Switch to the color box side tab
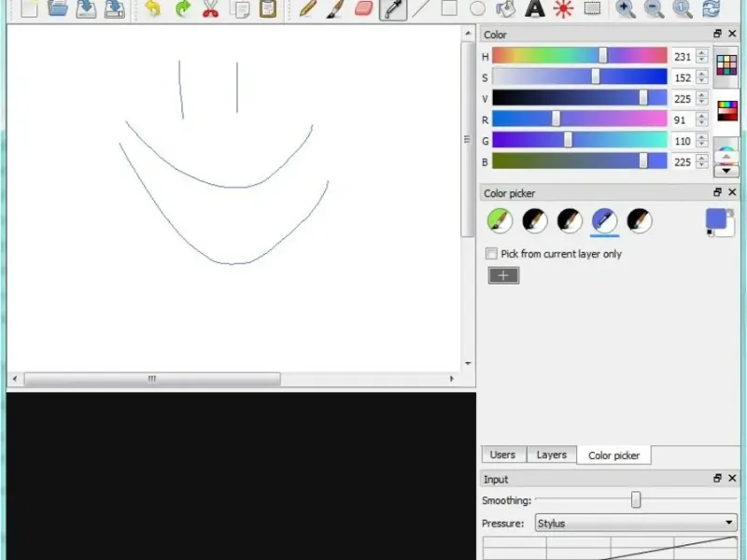Viewport: 747px width, 560px height. click(x=727, y=111)
